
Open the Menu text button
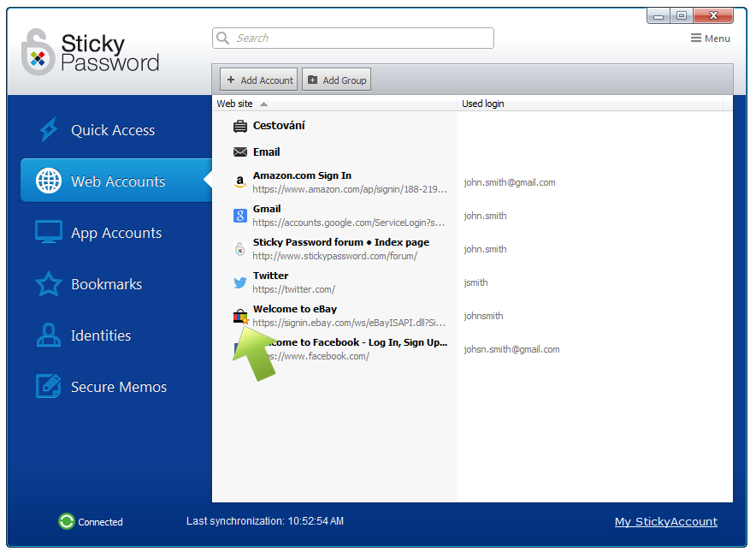(717, 39)
